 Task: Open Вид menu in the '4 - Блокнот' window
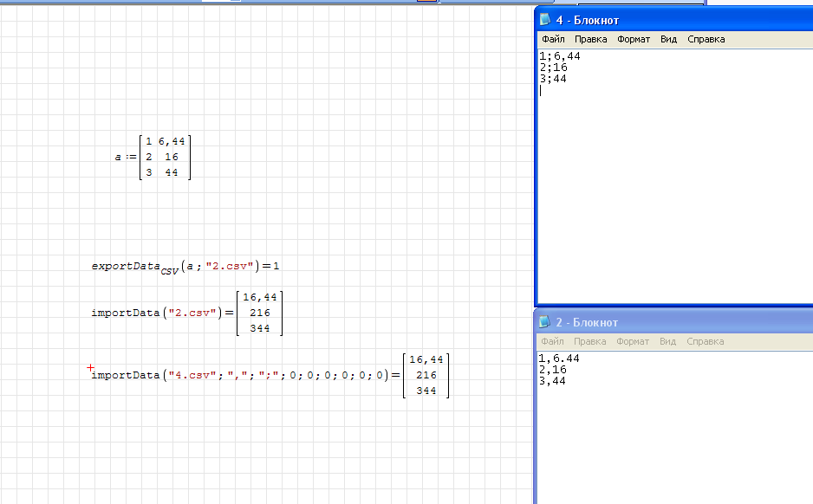point(668,39)
